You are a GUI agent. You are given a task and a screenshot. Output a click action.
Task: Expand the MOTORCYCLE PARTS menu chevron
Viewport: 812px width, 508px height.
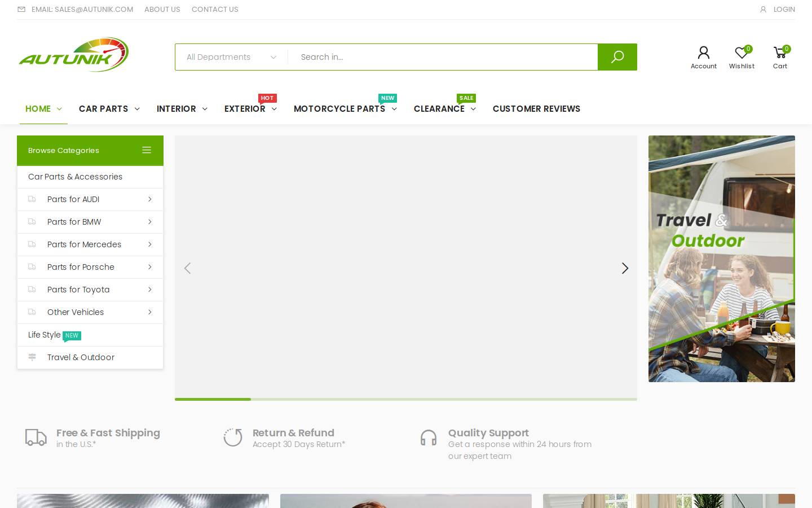coord(394,109)
